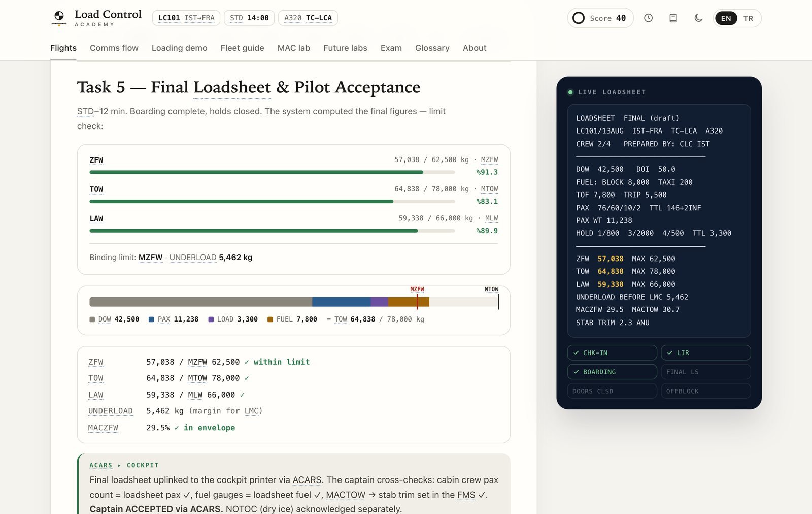This screenshot has width=812, height=514.
Task: Click the orange FUEL legend swatch
Action: (270, 319)
